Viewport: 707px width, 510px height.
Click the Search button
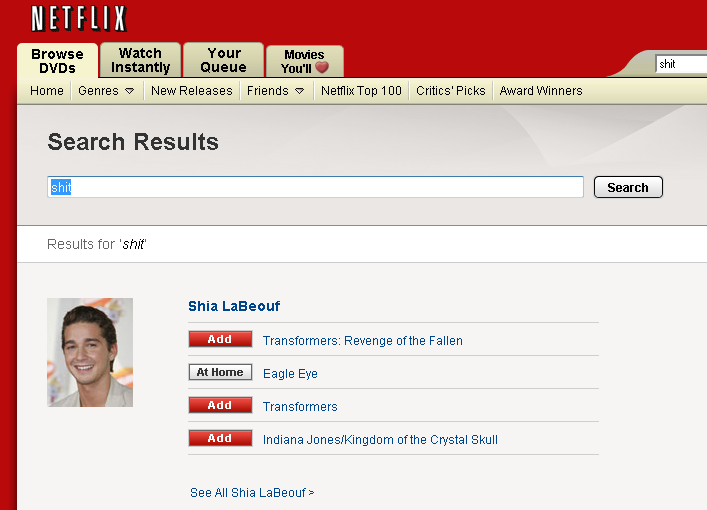pos(628,187)
